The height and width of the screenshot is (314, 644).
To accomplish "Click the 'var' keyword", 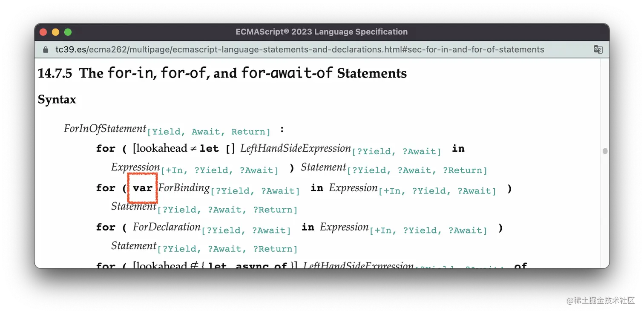I will pos(143,188).
